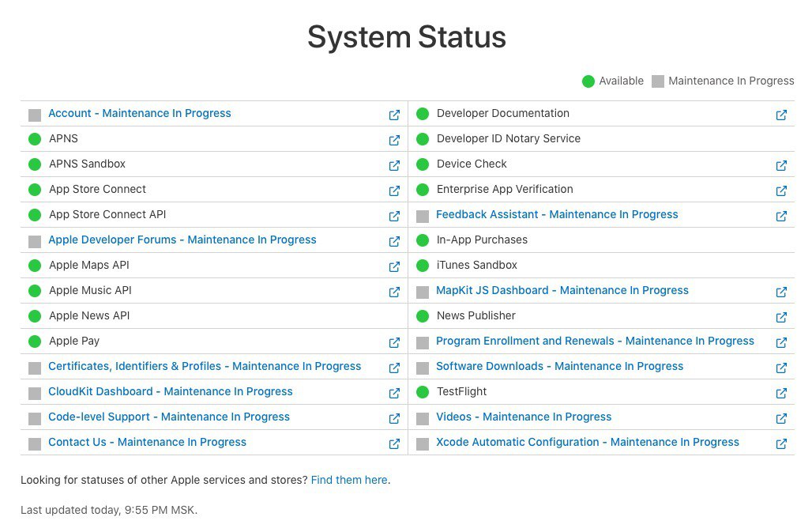The width and height of the screenshot is (812, 532).
Task: Open external link icon for Xcode Automatic Configuration
Action: tap(781, 444)
